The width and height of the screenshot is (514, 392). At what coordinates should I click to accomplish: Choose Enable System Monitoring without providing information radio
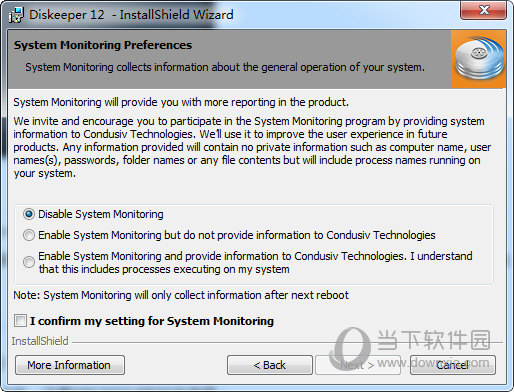coord(29,235)
